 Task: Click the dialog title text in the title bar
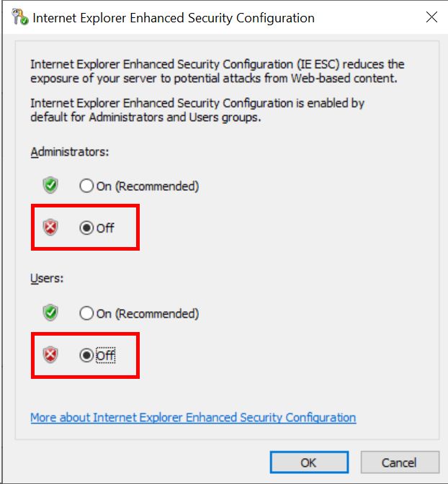click(174, 18)
